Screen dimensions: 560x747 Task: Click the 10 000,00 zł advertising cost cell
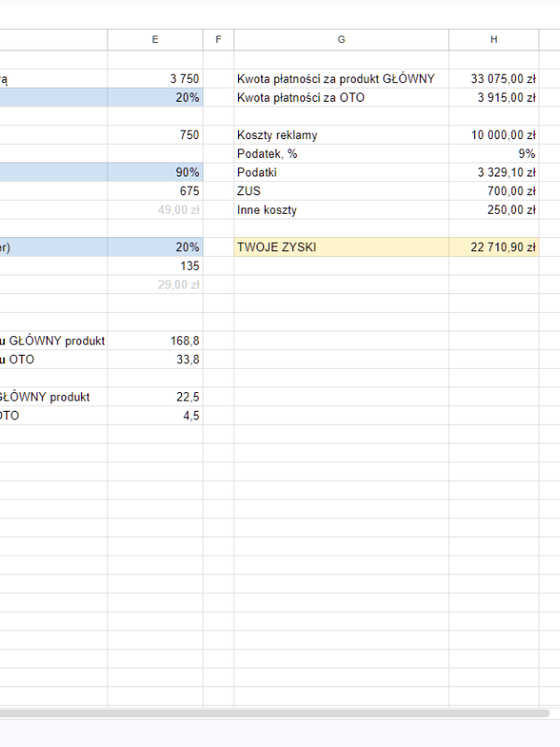[493, 135]
